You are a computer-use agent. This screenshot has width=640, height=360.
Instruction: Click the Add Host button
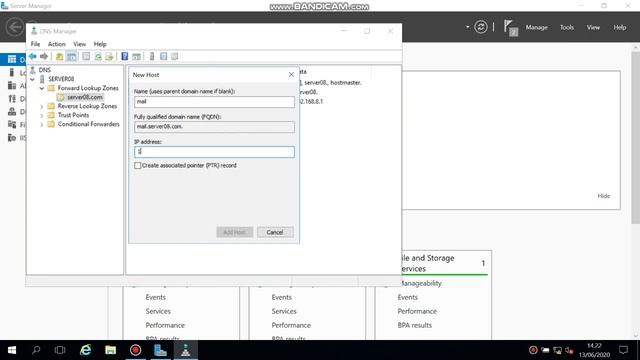tap(235, 232)
